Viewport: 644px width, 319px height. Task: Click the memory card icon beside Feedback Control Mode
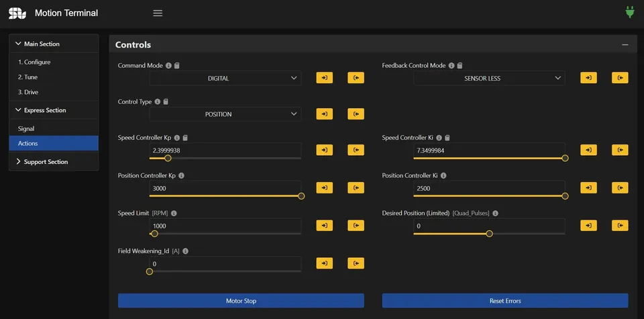pyautogui.click(x=460, y=65)
